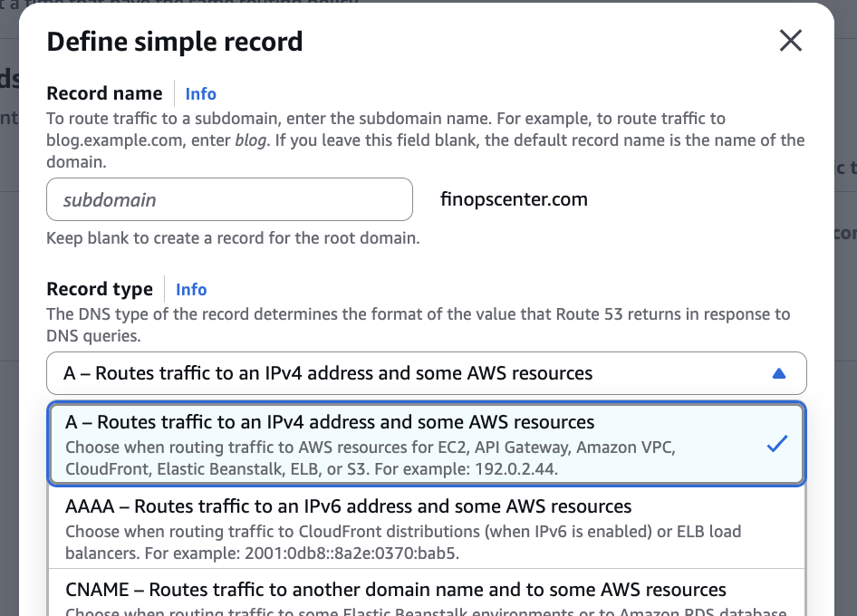857x616 pixels.
Task: Open the Info link beside Record type
Action: pyautogui.click(x=191, y=289)
